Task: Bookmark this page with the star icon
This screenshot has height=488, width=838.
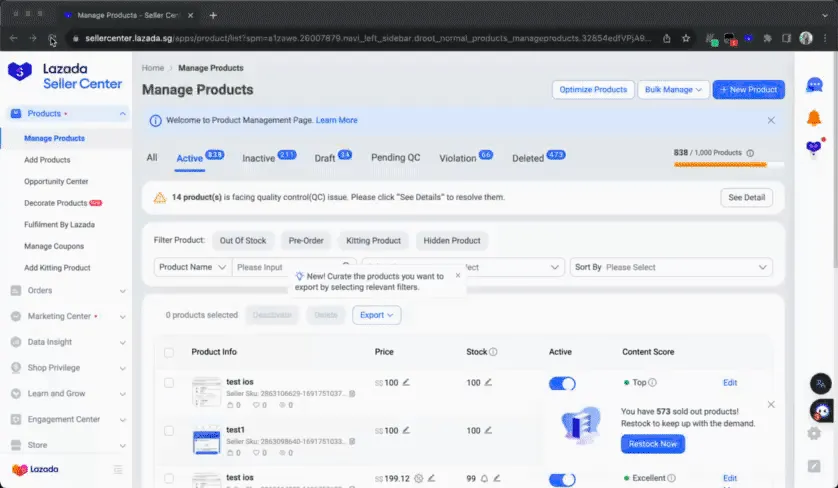Action: point(686,38)
